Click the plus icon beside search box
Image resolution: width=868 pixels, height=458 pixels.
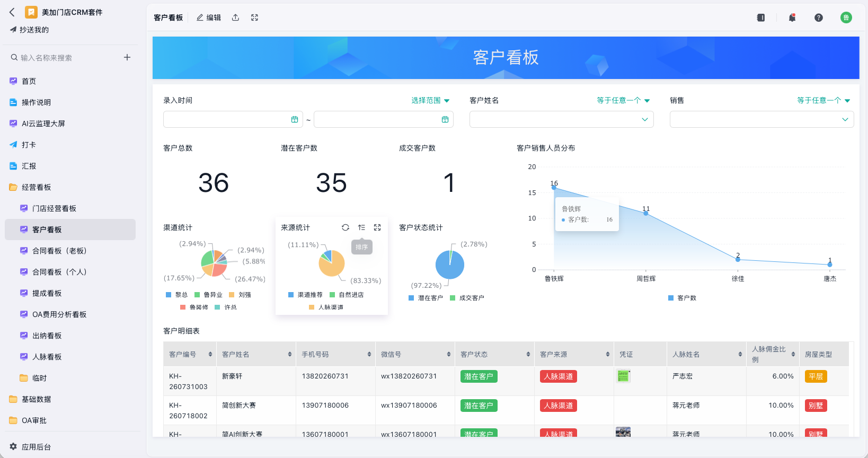point(127,57)
